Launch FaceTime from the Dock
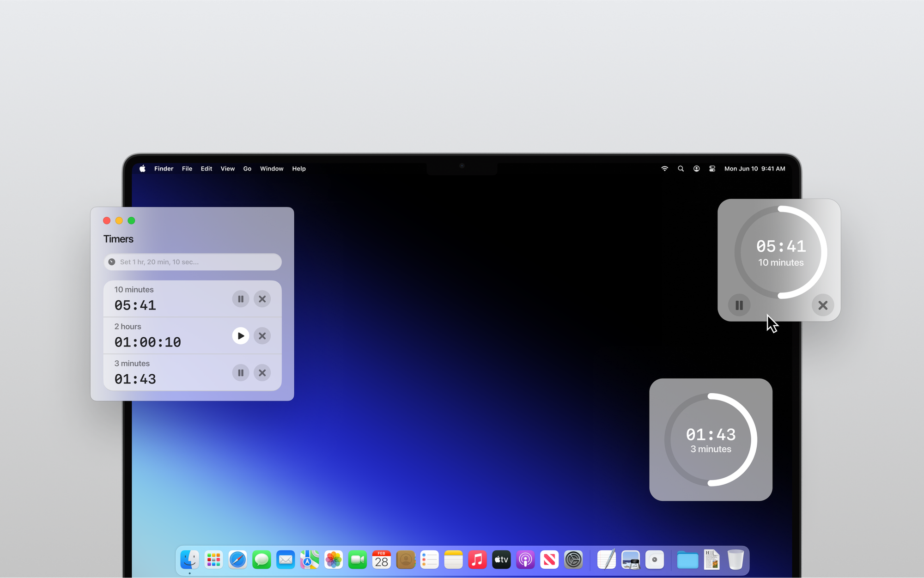 pyautogui.click(x=358, y=560)
